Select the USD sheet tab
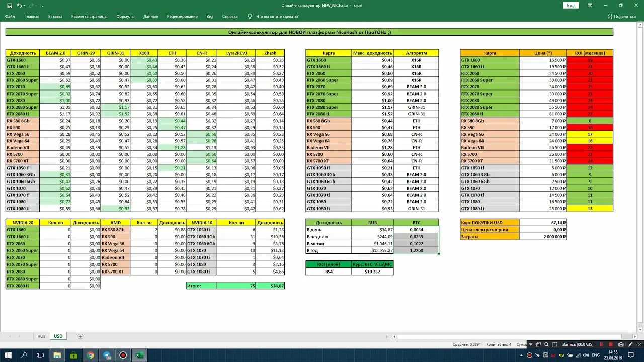Screen dimensions: 644x362 [58, 336]
